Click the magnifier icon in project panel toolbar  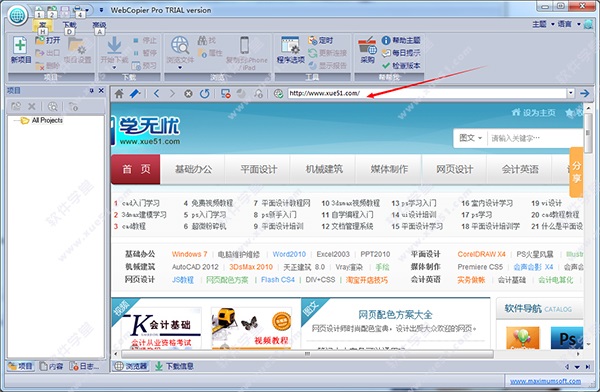(x=52, y=107)
